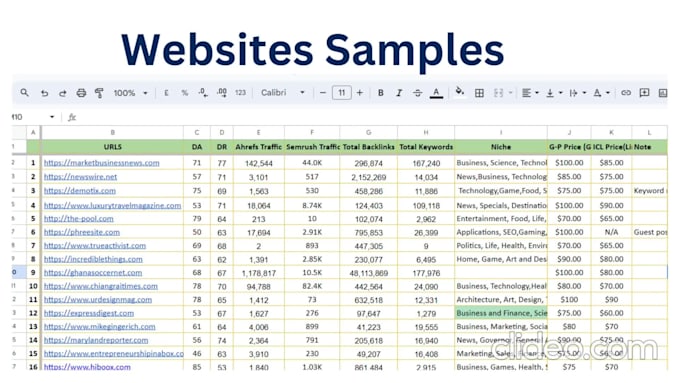This screenshot has width=680, height=383.
Task: Open the ghanasoccernet.com link
Action: pos(93,272)
